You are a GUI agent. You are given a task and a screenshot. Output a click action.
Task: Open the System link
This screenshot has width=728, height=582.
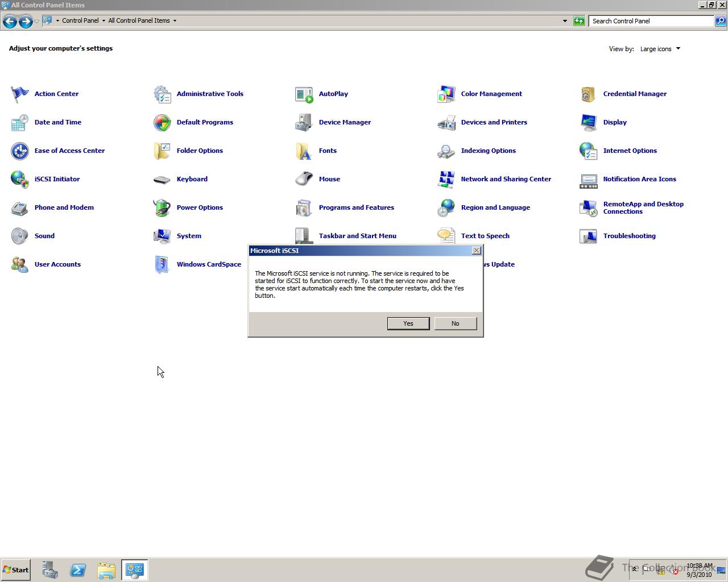coord(189,236)
